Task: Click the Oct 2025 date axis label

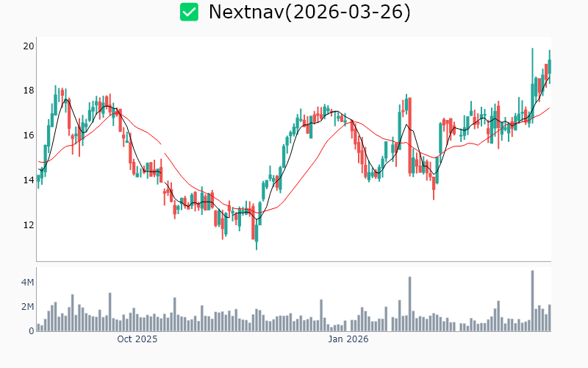Action: tap(137, 339)
